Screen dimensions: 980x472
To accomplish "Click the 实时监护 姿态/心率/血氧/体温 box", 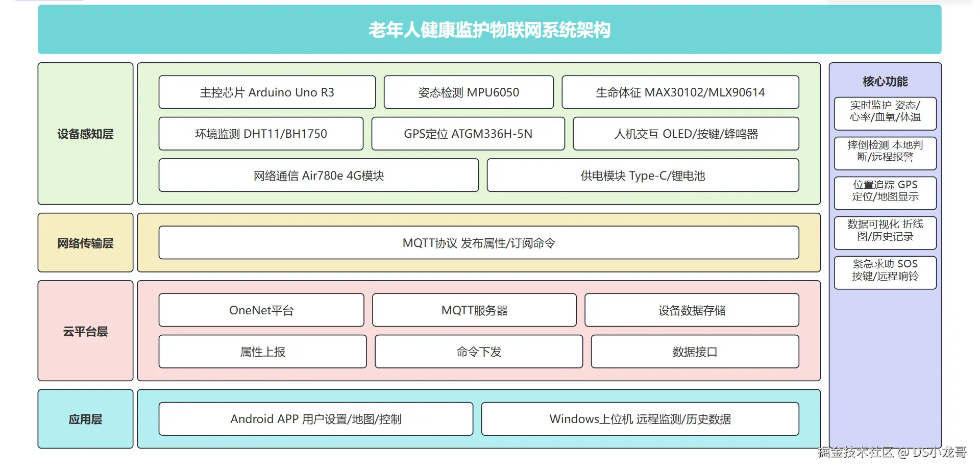I will (x=885, y=113).
